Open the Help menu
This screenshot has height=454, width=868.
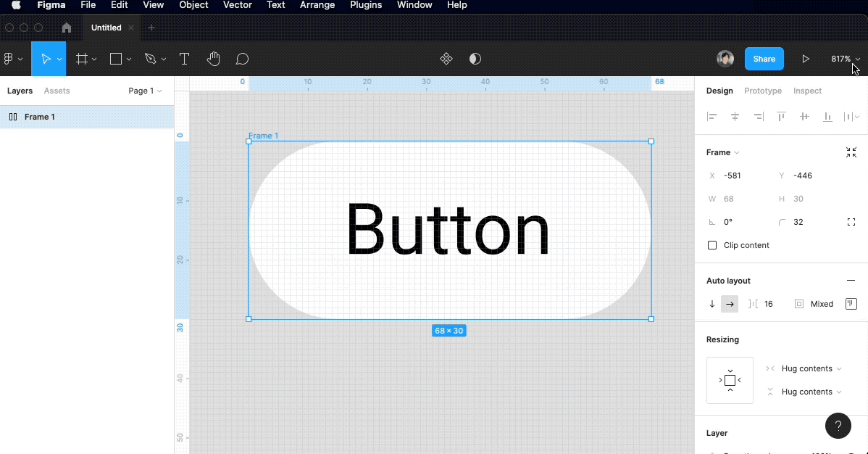(456, 5)
